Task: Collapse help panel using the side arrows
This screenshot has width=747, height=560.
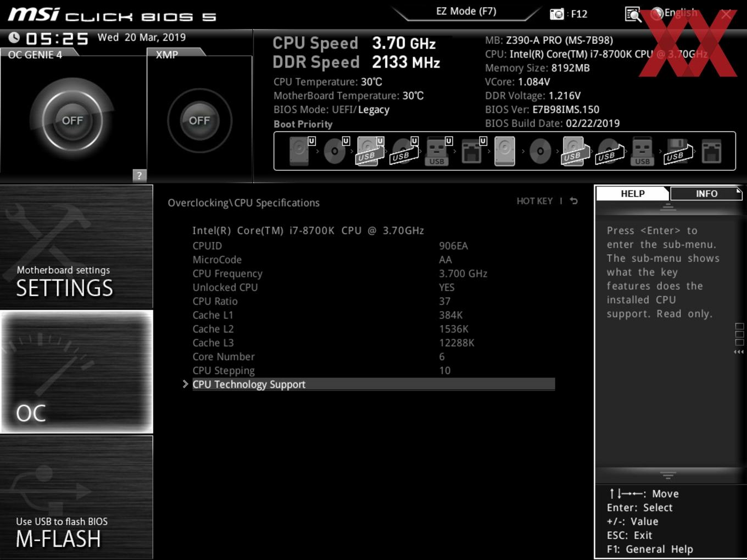Action: pyautogui.click(x=739, y=352)
